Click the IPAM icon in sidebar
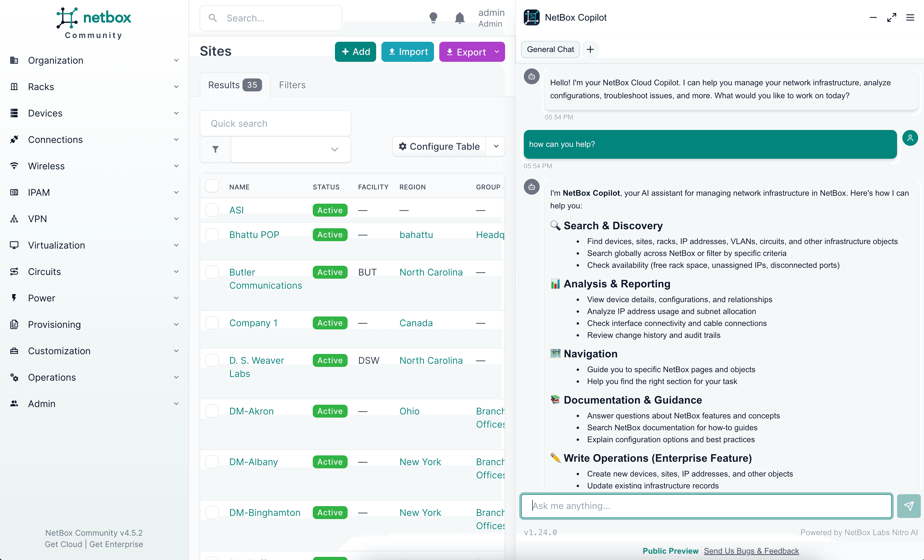 coord(14,192)
